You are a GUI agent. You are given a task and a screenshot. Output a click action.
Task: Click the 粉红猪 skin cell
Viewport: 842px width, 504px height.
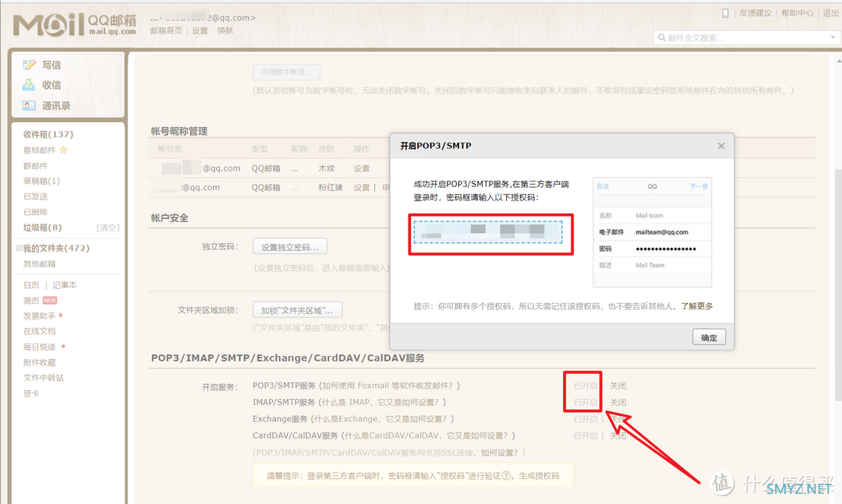331,187
